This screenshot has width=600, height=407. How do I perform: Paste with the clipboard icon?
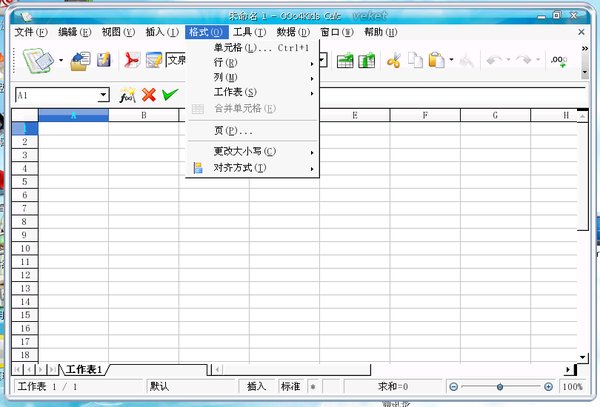point(437,60)
